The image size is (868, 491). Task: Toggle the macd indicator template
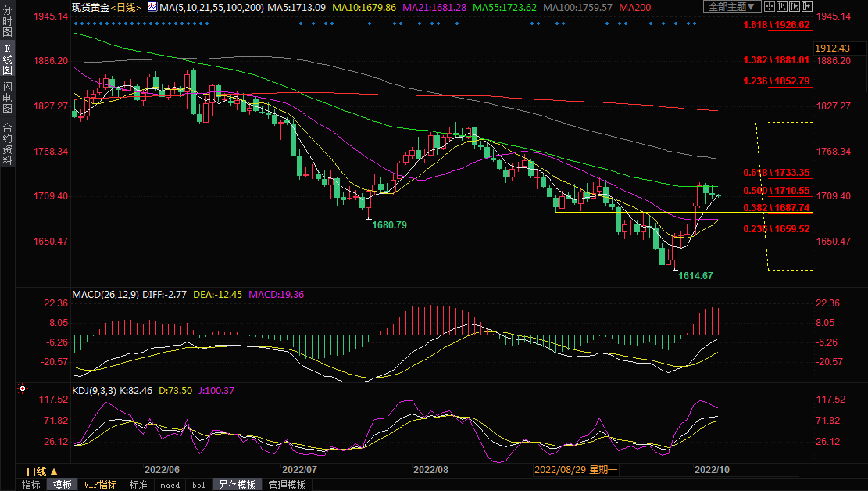tap(170, 485)
